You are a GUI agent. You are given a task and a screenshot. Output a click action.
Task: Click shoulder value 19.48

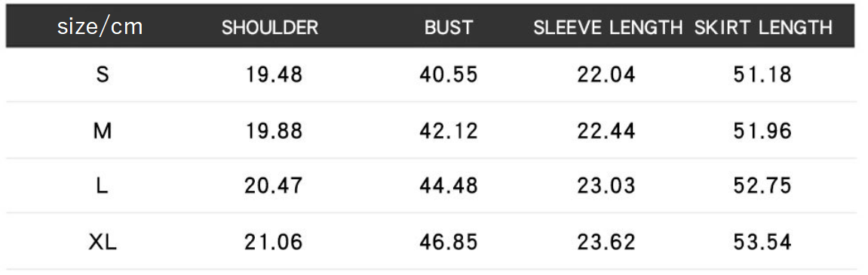(274, 74)
